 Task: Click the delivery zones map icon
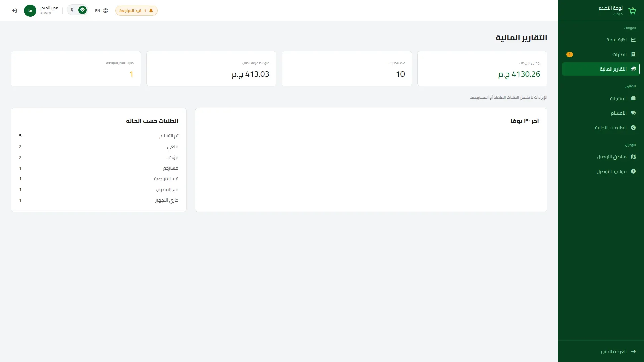(633, 157)
